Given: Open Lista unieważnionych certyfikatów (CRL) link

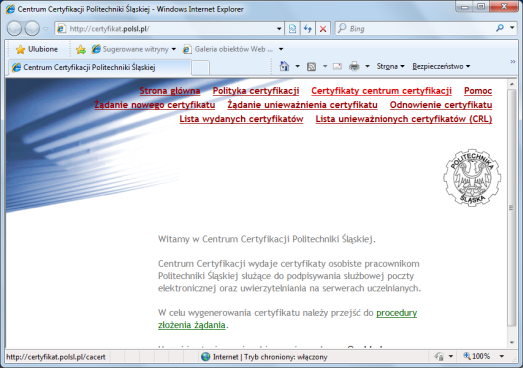Looking at the screenshot, I should [404, 119].
